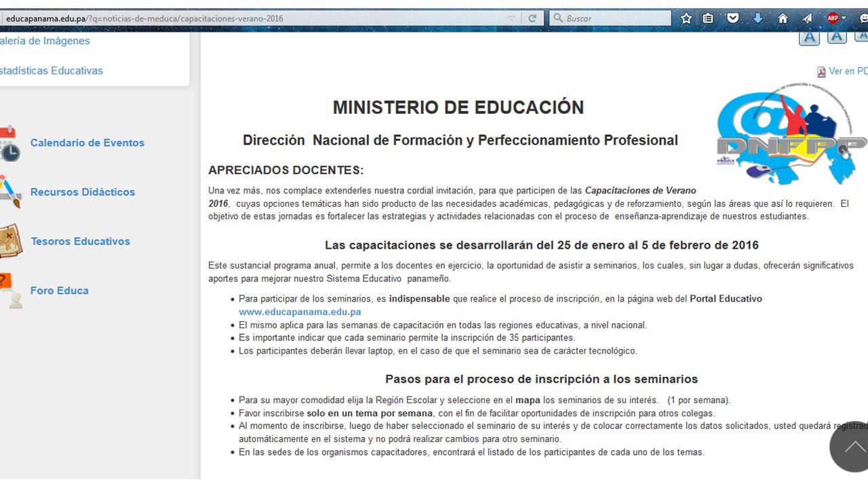
Task: Follow the www.educapanama.edu.pa link
Action: click(300, 312)
